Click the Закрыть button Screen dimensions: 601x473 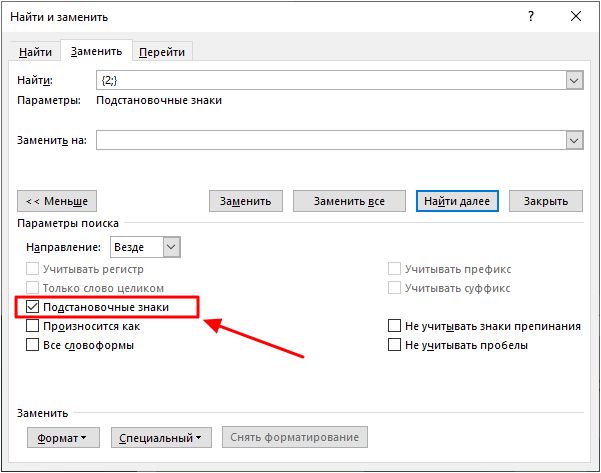tap(546, 201)
